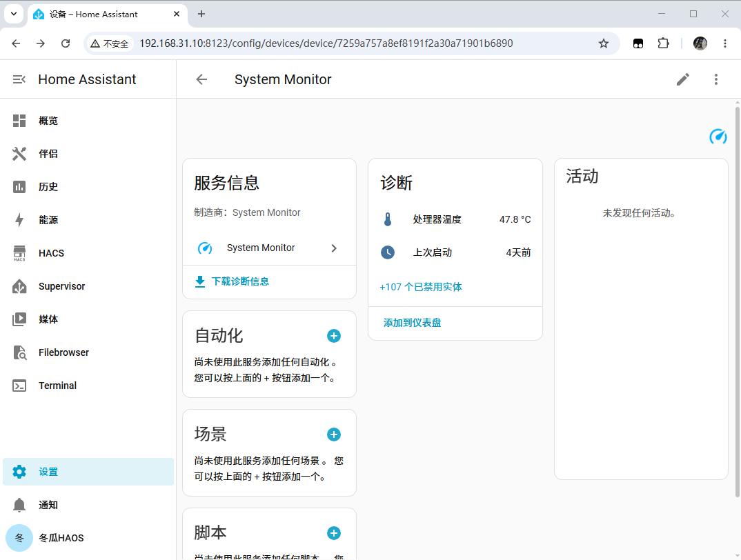This screenshot has height=560, width=741.
Task: Go back from System Monitor page
Action: pyautogui.click(x=201, y=79)
